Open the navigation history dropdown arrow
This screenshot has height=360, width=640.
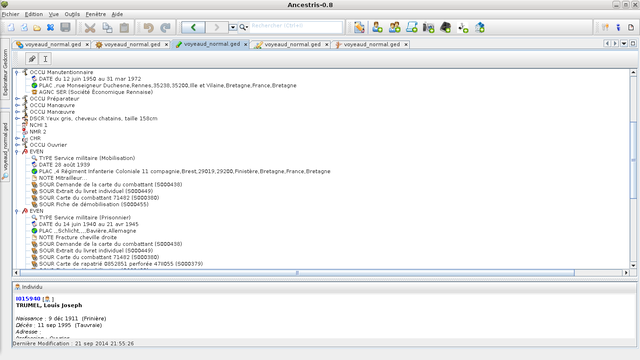click(x=233, y=27)
